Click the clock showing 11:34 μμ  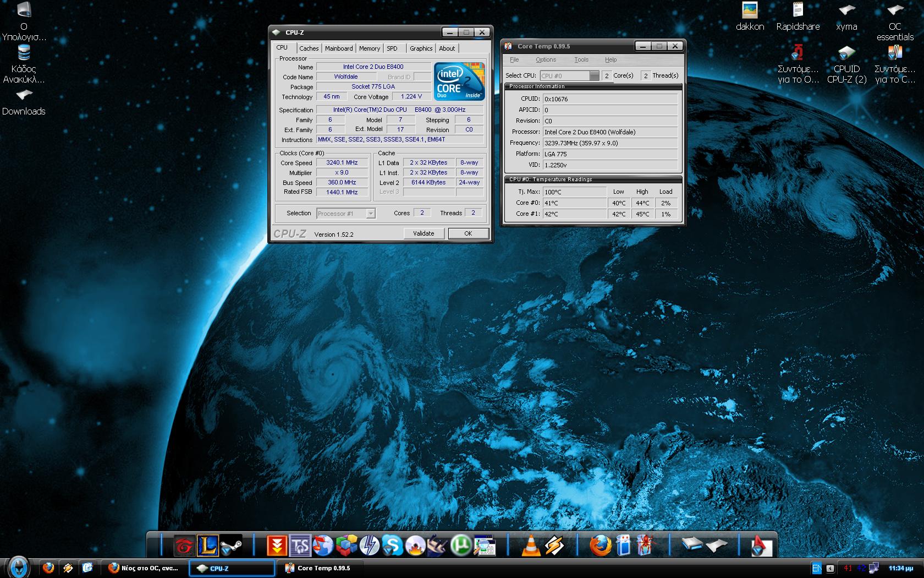(x=900, y=568)
